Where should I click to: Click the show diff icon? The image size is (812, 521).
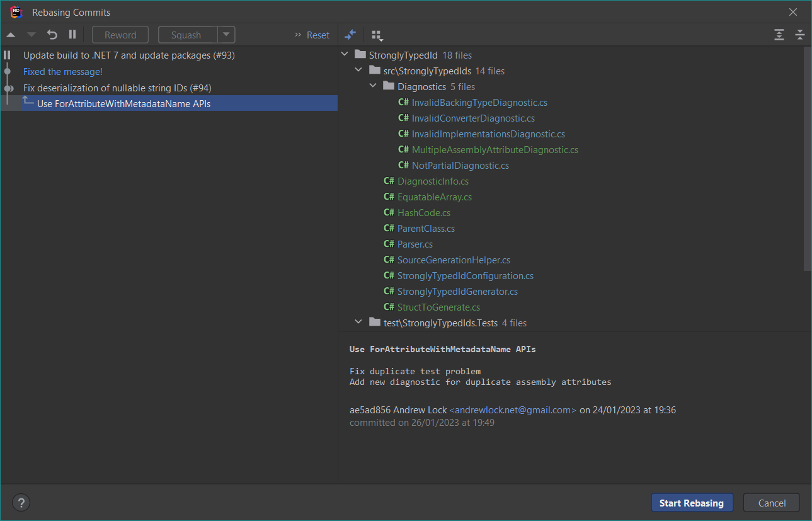coord(351,35)
